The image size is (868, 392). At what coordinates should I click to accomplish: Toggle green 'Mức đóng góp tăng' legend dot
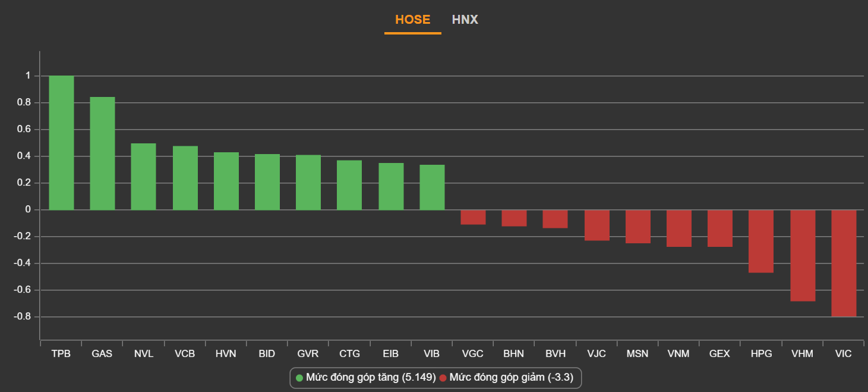click(299, 378)
